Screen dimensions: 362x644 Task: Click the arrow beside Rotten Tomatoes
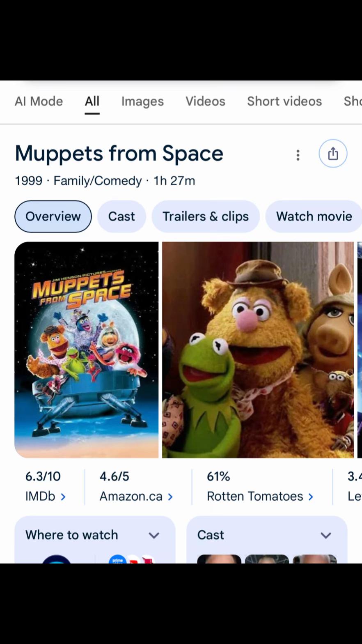(x=311, y=497)
